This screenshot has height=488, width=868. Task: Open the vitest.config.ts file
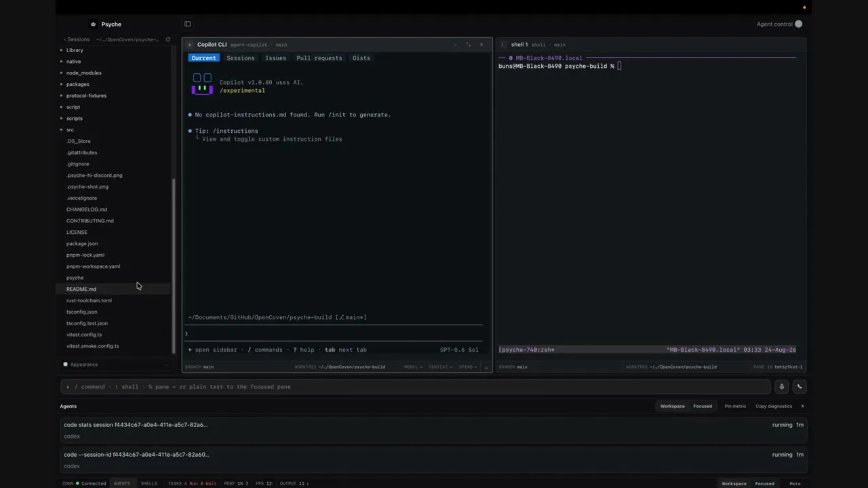click(84, 335)
